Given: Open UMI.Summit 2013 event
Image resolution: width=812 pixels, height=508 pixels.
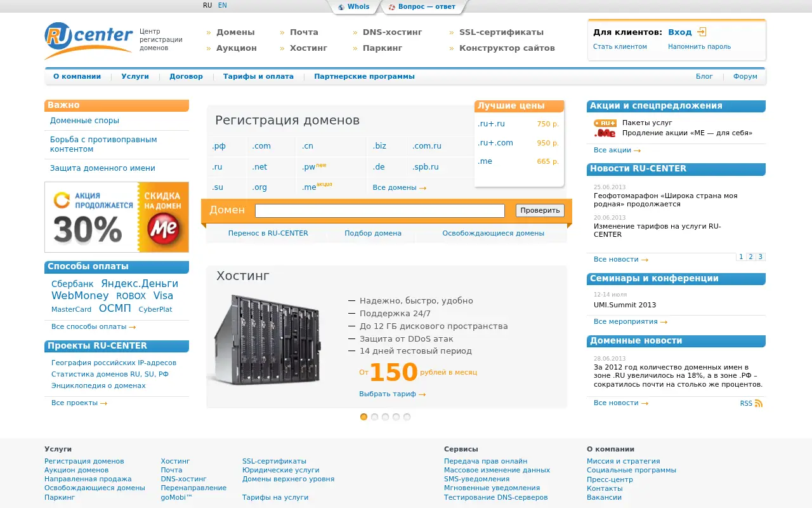Looking at the screenshot, I should click(625, 305).
